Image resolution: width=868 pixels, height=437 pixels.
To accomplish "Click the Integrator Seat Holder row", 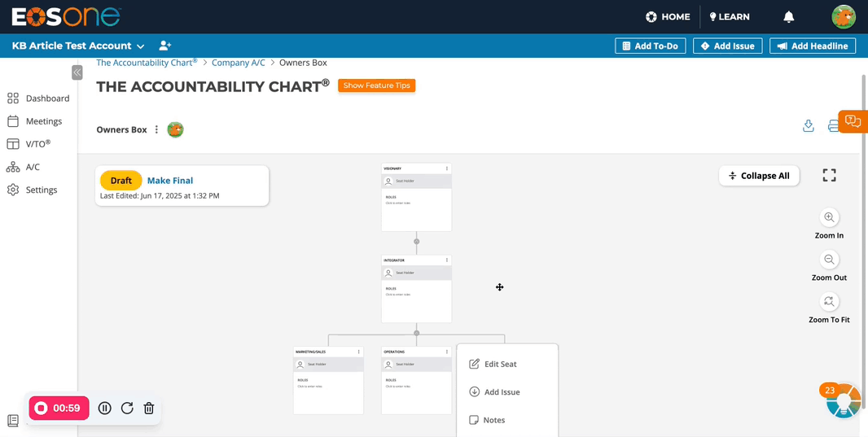I will [x=416, y=273].
